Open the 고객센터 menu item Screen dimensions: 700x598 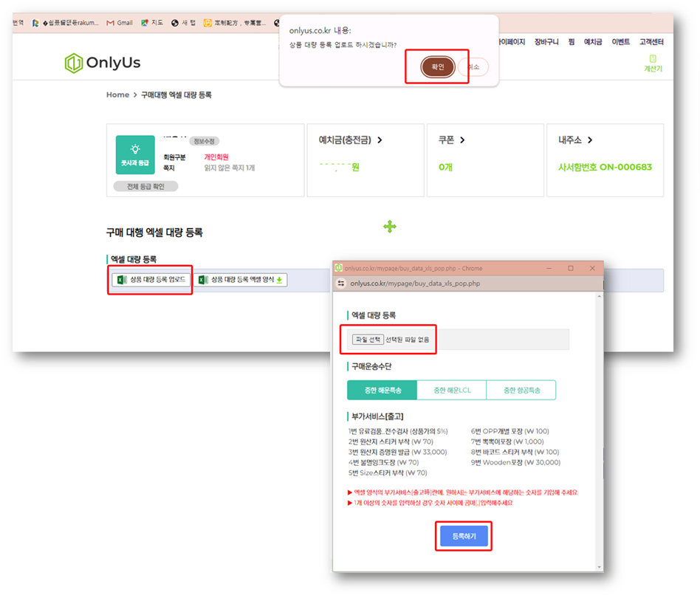click(x=651, y=42)
